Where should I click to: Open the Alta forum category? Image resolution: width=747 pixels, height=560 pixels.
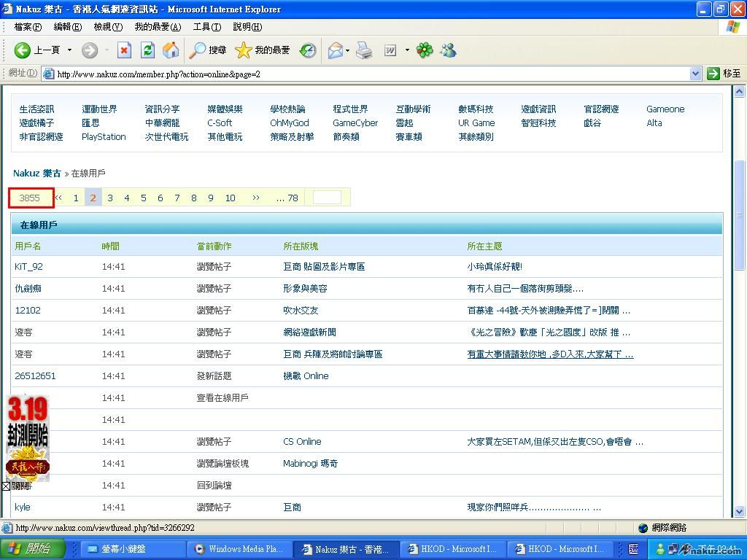(654, 122)
